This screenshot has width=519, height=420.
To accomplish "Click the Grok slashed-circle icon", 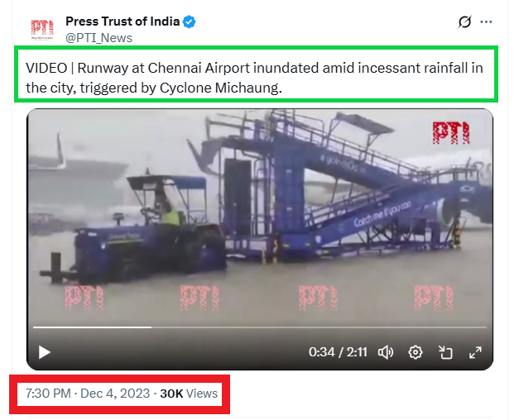I will (x=464, y=22).
